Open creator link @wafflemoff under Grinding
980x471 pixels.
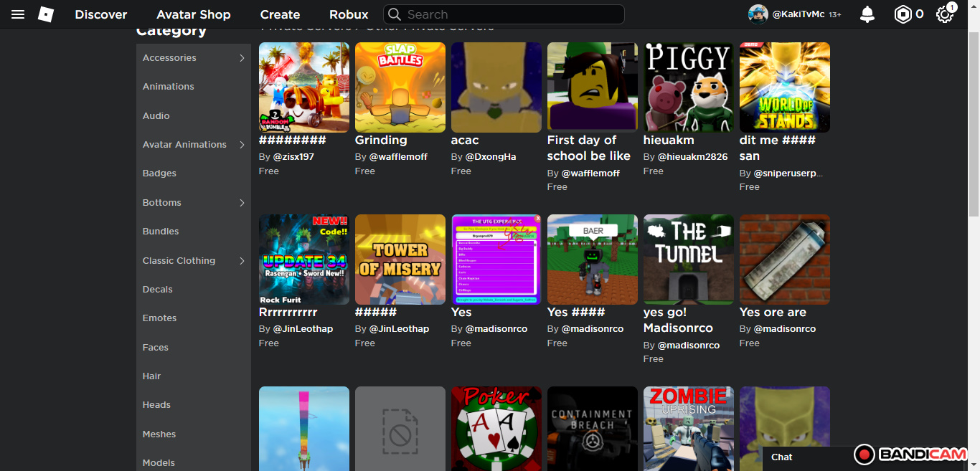coord(398,157)
